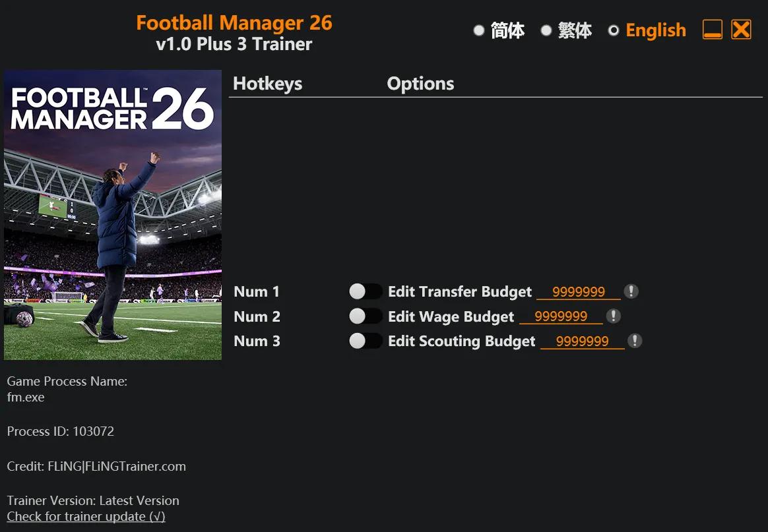Turn on the Edit Scouting Budget switch
This screenshot has width=768, height=532.
coord(366,341)
